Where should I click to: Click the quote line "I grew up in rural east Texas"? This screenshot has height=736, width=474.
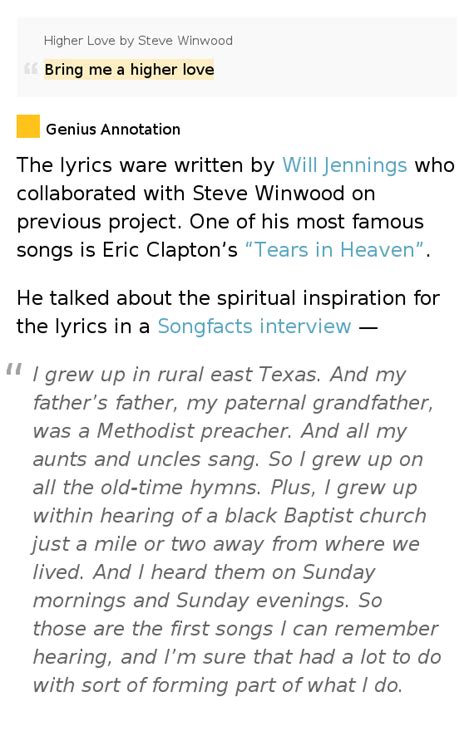click(176, 375)
